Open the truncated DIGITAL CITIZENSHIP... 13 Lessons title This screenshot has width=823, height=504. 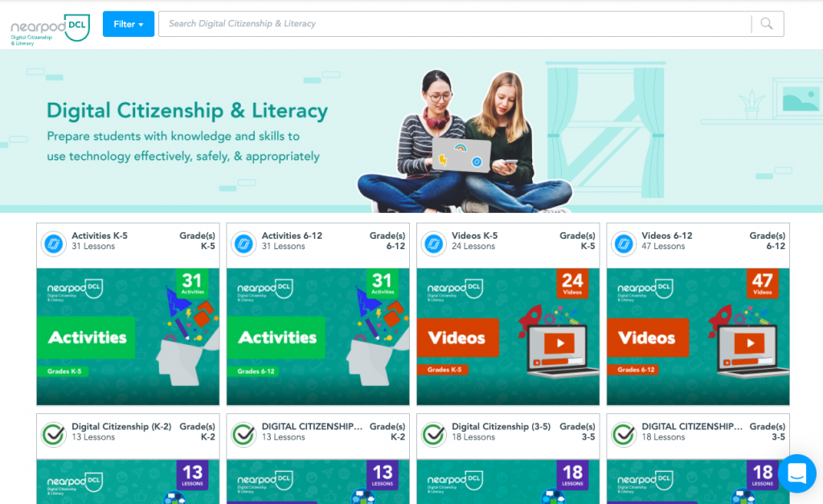pyautogui.click(x=313, y=426)
